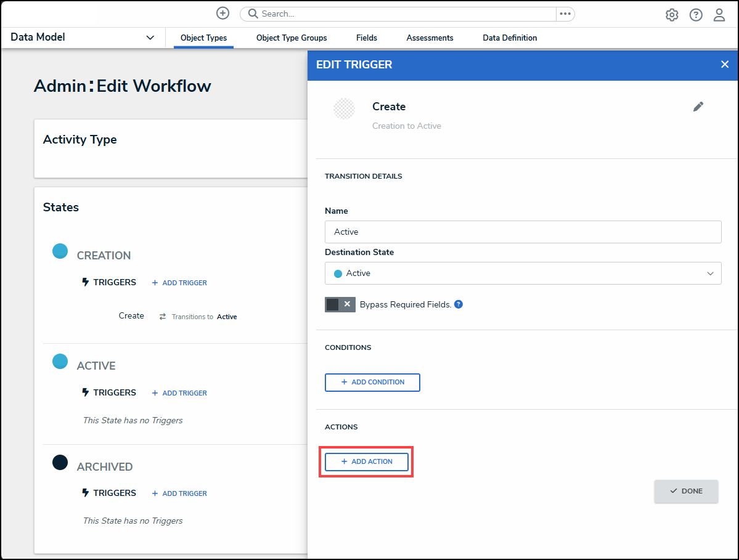Switch to Object Types tab
The width and height of the screenshot is (739, 560).
(203, 38)
